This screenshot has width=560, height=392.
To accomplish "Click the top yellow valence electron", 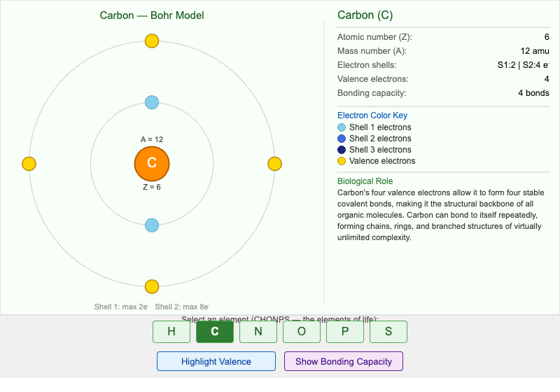I will point(152,41).
